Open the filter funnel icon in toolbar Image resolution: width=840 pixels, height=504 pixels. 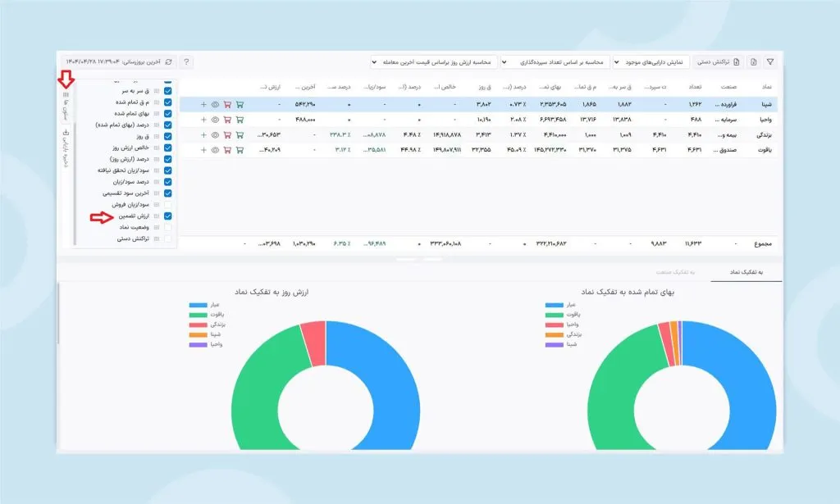pos(769,62)
